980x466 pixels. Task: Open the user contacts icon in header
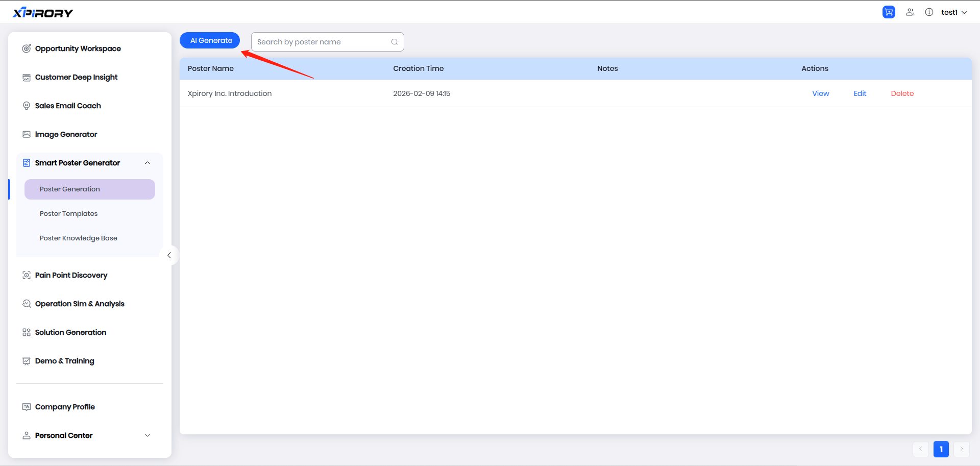click(x=910, y=12)
